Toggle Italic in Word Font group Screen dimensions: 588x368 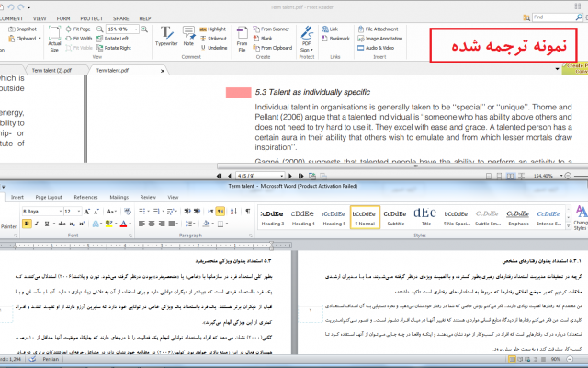[37, 224]
